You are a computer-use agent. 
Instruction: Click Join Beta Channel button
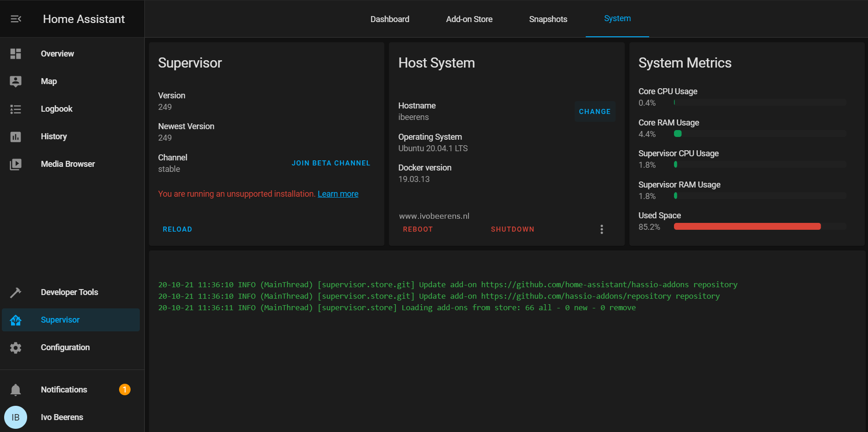coord(331,163)
